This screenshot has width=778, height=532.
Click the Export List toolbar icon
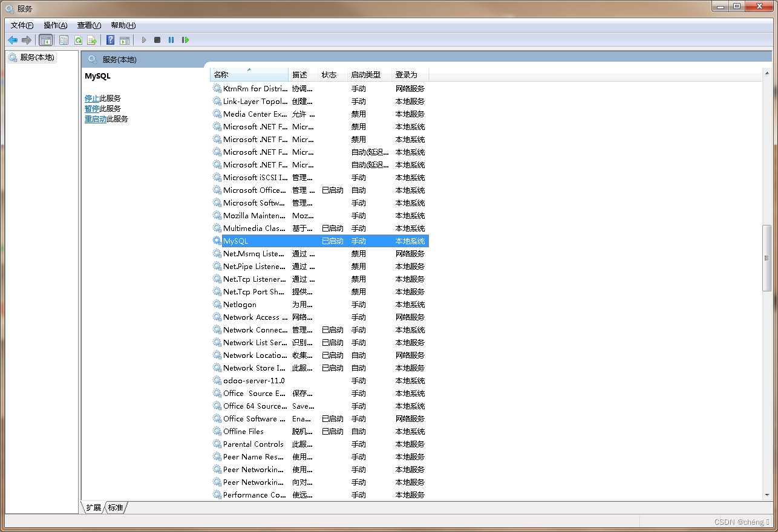click(x=92, y=40)
